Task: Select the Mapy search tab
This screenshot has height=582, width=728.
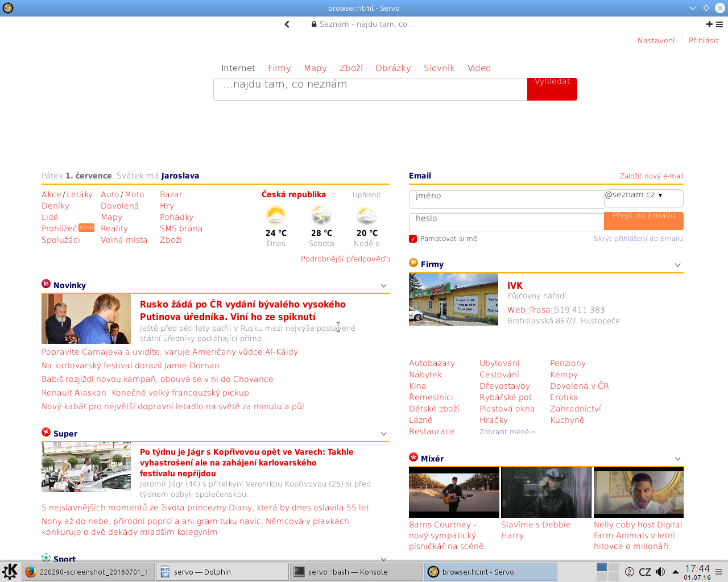Action: [x=315, y=68]
